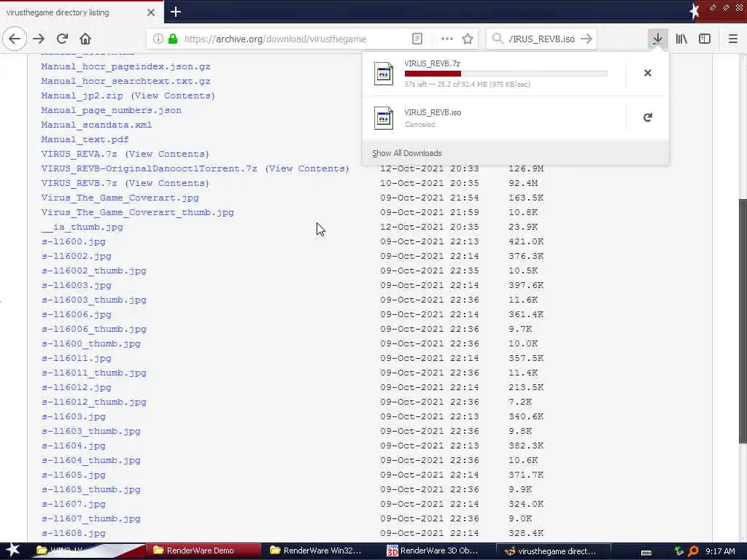This screenshot has height=560, width=747.
Task: Open s-116003_thumb.jpg link
Action: tap(94, 300)
